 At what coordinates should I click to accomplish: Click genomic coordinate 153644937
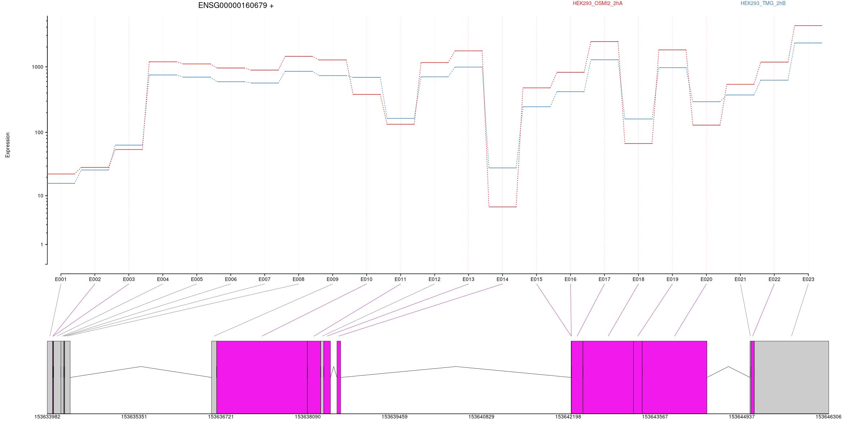click(742, 417)
